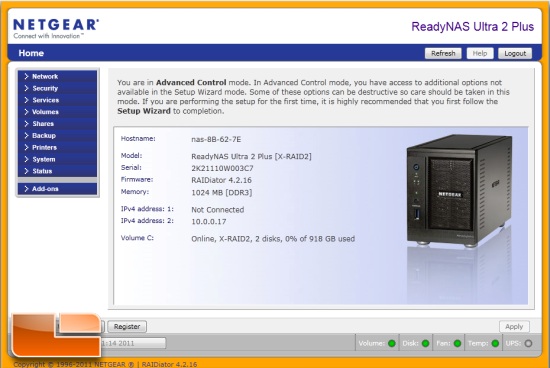The width and height of the screenshot is (550, 368).
Task: Expand the Backup menu chevron
Action: point(26,135)
